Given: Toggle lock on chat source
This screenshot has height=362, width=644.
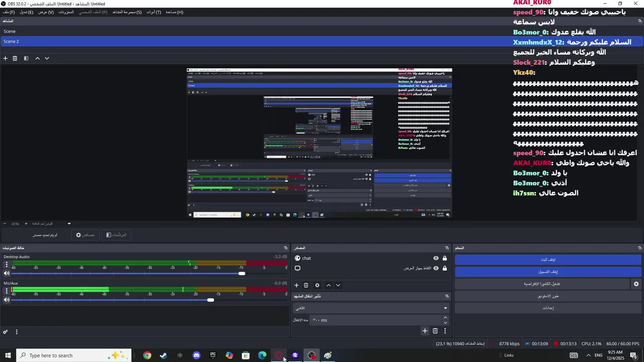Looking at the screenshot, I should coord(445,258).
